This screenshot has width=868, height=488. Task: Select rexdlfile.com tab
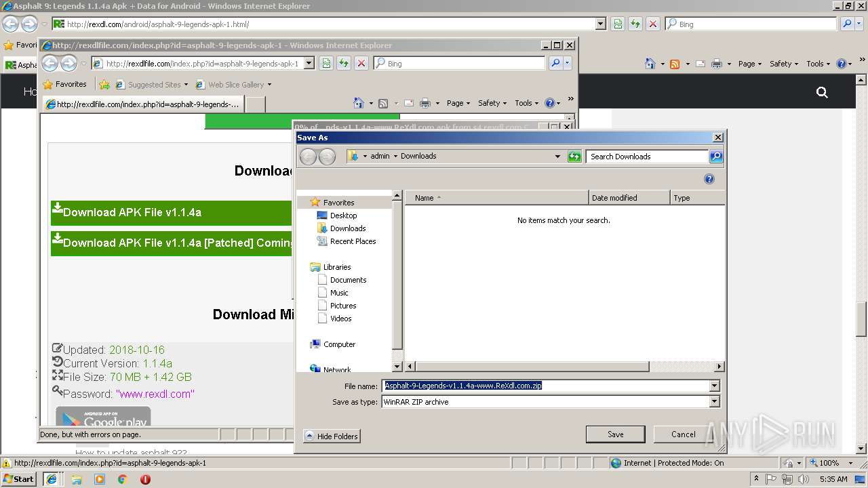(x=142, y=104)
